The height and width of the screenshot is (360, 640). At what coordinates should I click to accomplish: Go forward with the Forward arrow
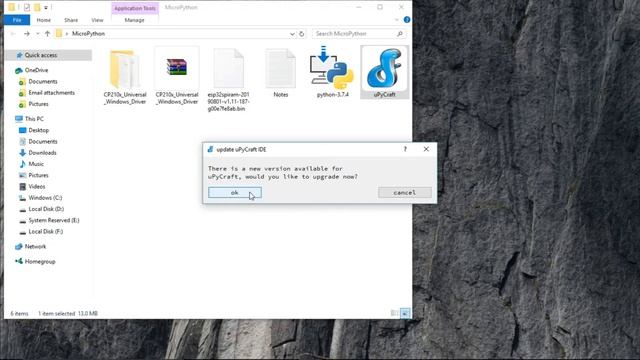point(27,33)
